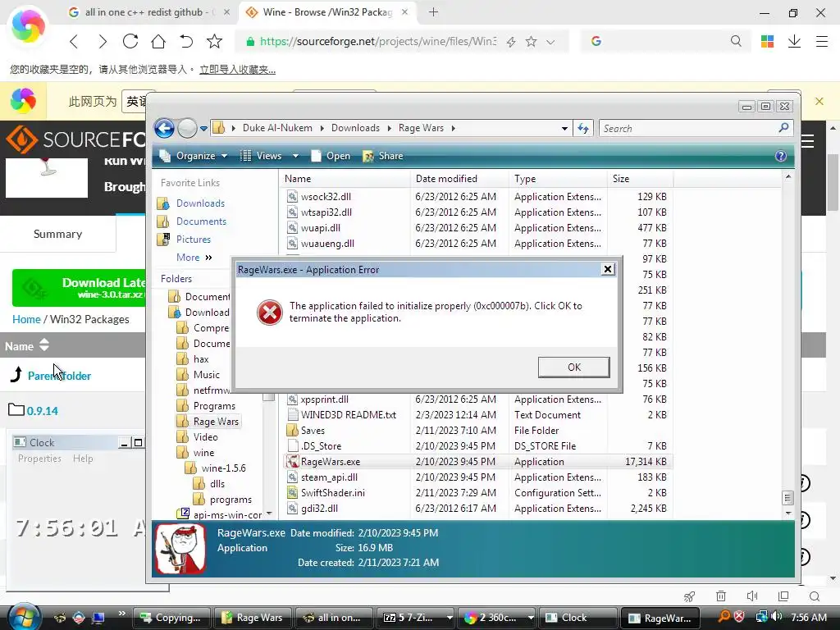
Task: Select the dlls folder in the tree
Action: point(217,483)
